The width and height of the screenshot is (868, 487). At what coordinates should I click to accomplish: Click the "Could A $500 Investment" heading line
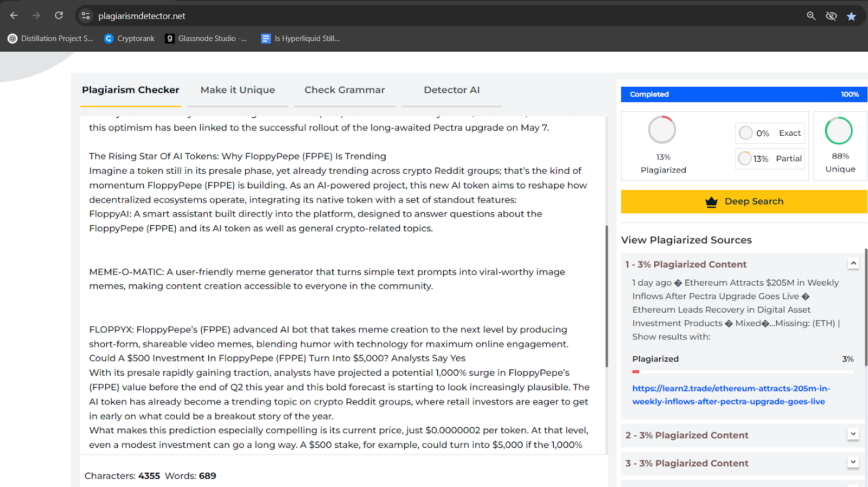(277, 358)
